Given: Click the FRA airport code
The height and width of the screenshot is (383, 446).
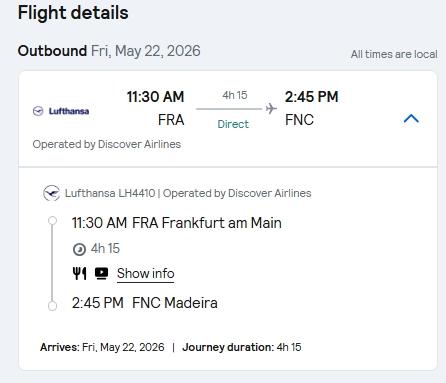Looking at the screenshot, I should pyautogui.click(x=171, y=120).
